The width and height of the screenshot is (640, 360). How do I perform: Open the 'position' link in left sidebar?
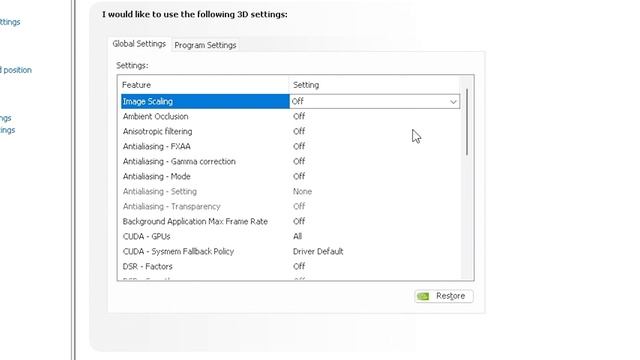(x=17, y=70)
